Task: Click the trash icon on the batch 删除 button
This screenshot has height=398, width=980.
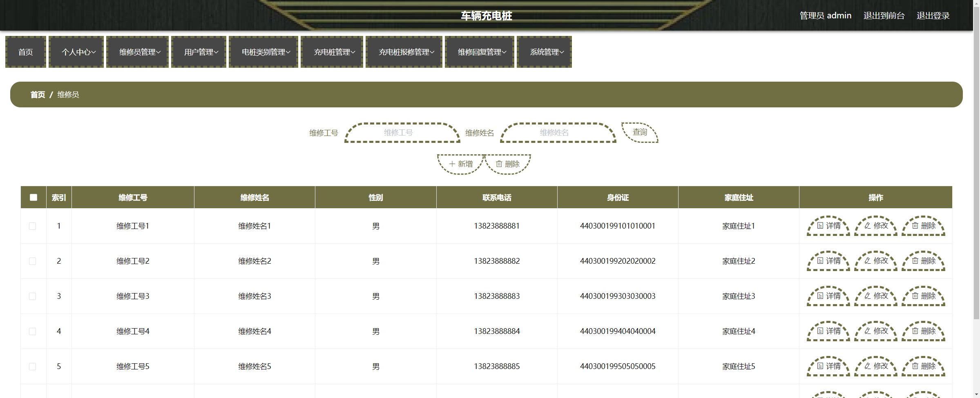Action: (500, 163)
